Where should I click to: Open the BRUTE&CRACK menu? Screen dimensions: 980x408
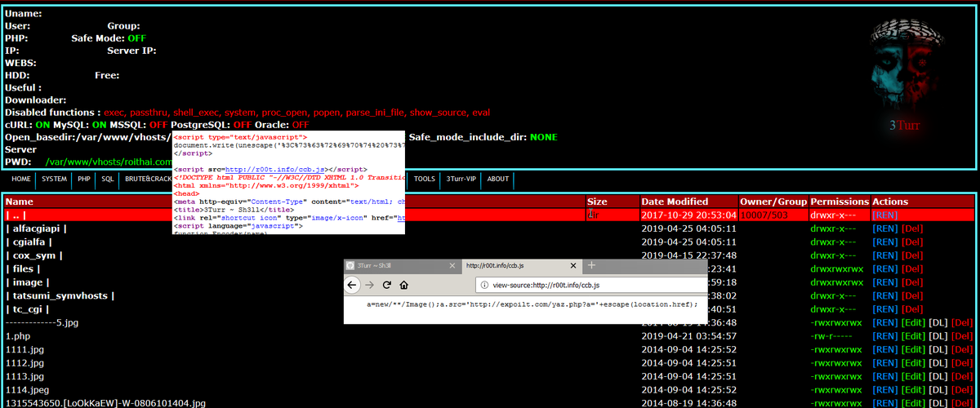tap(147, 179)
